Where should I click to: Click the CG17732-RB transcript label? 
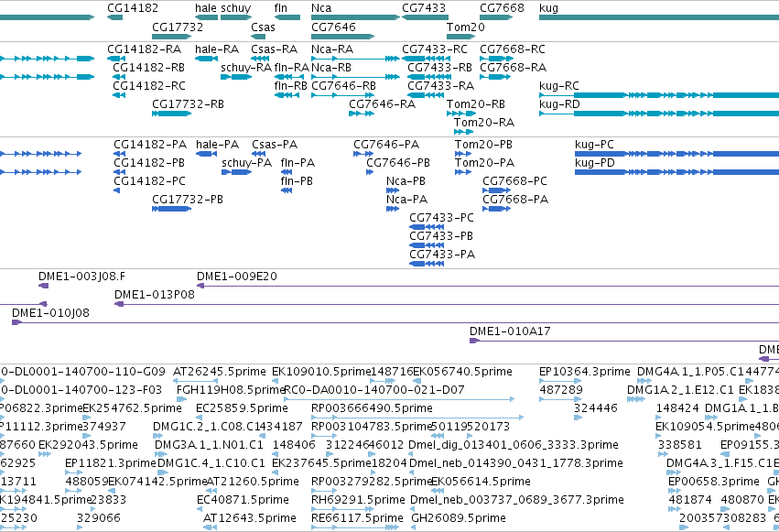(x=188, y=104)
